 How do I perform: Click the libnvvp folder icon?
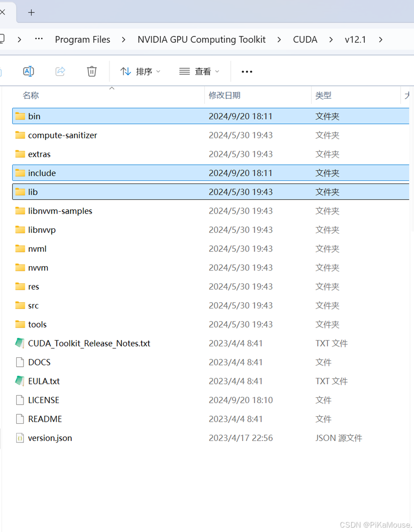20,230
